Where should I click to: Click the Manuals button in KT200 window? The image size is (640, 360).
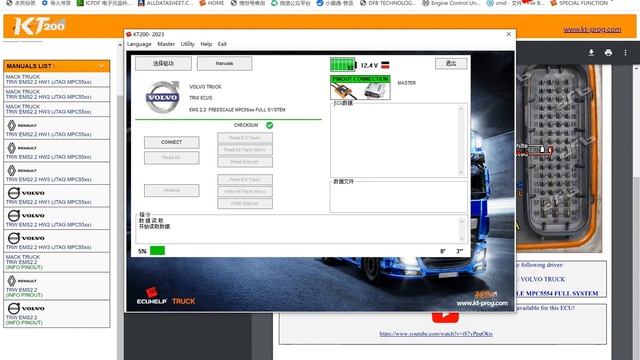pos(224,63)
